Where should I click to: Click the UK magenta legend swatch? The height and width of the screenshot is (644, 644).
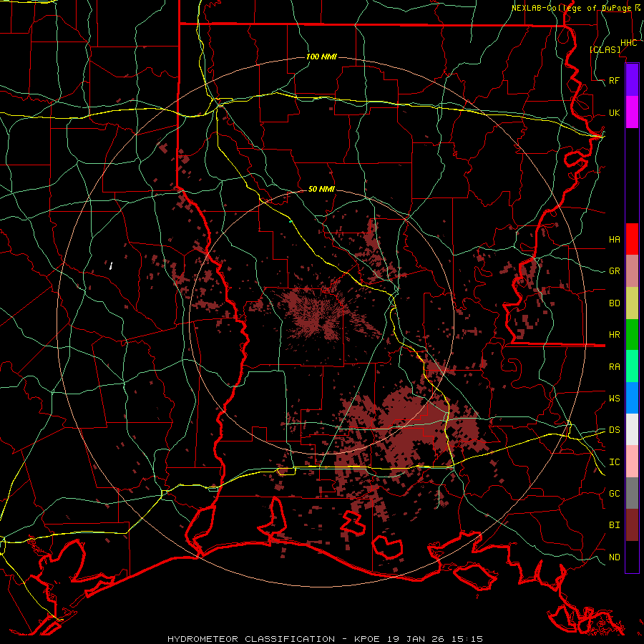pos(632,112)
